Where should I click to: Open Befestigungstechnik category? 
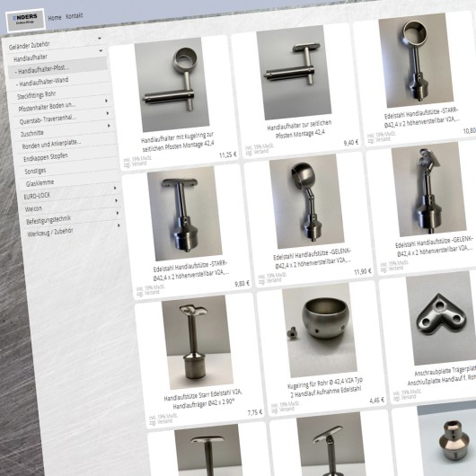[48, 220]
